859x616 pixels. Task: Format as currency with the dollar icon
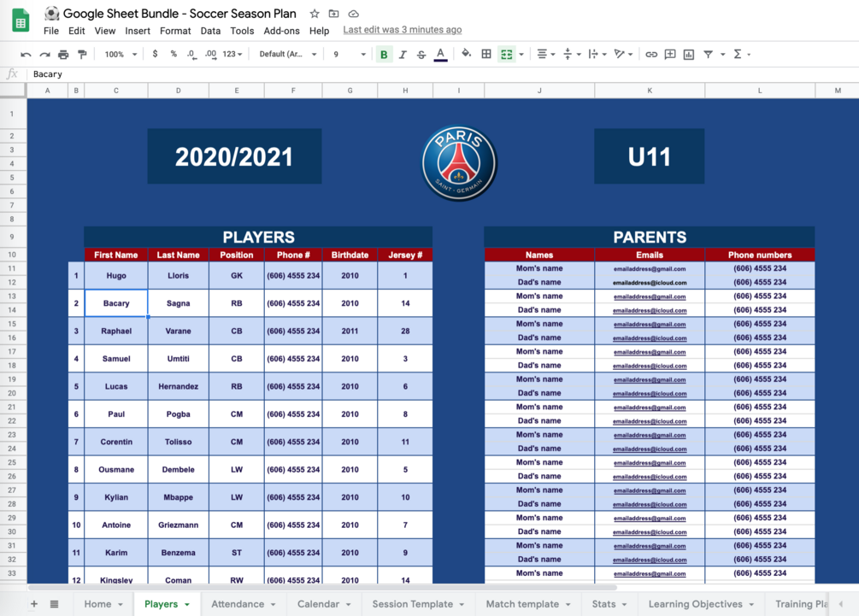[x=155, y=54]
